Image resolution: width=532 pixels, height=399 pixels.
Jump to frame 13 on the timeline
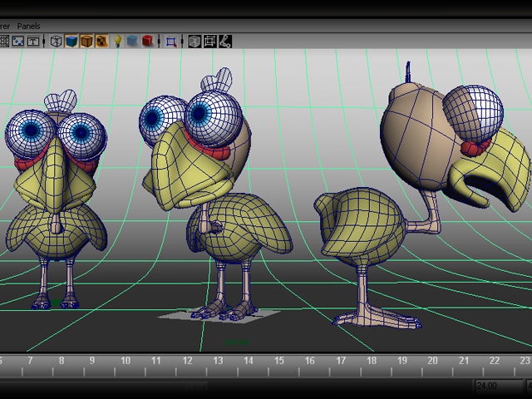tap(218, 361)
